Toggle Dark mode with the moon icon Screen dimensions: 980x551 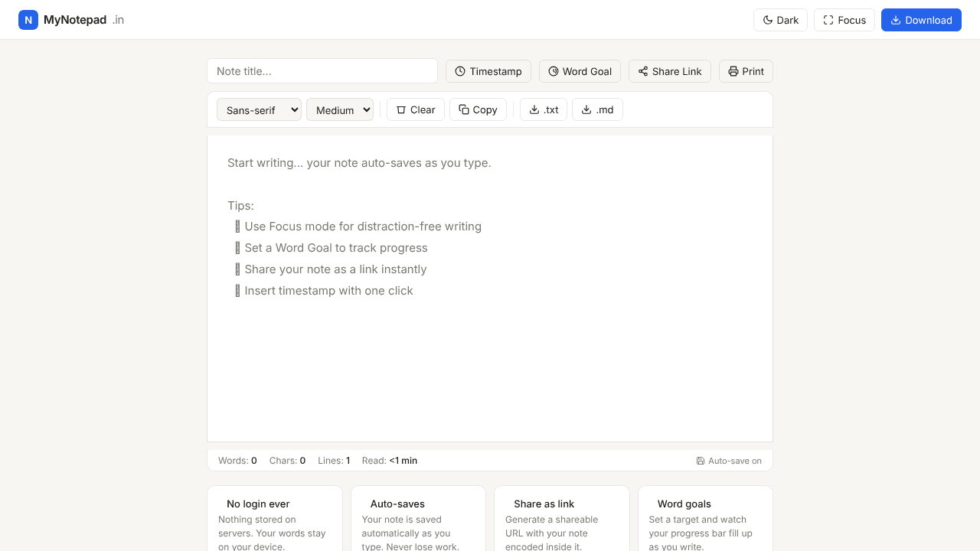pyautogui.click(x=780, y=20)
